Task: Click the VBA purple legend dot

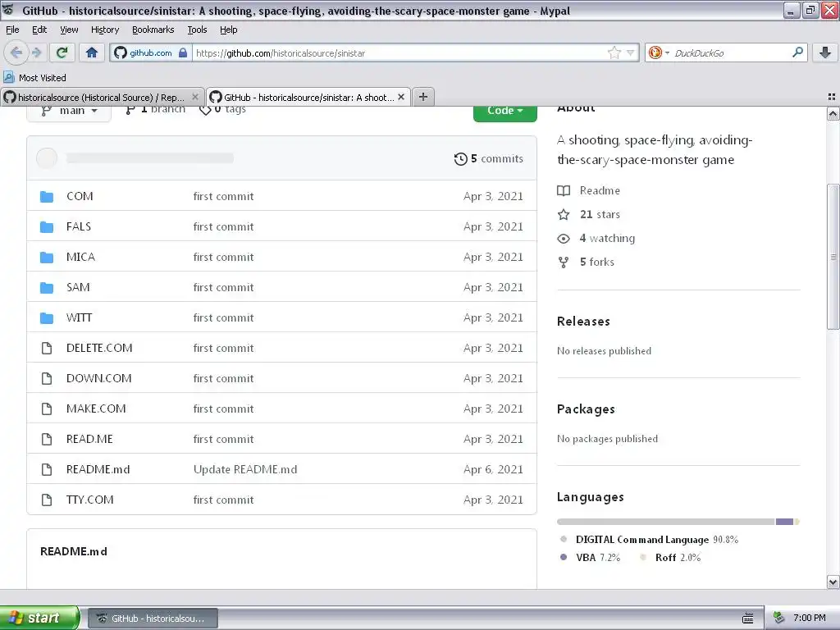Action: [x=563, y=557]
